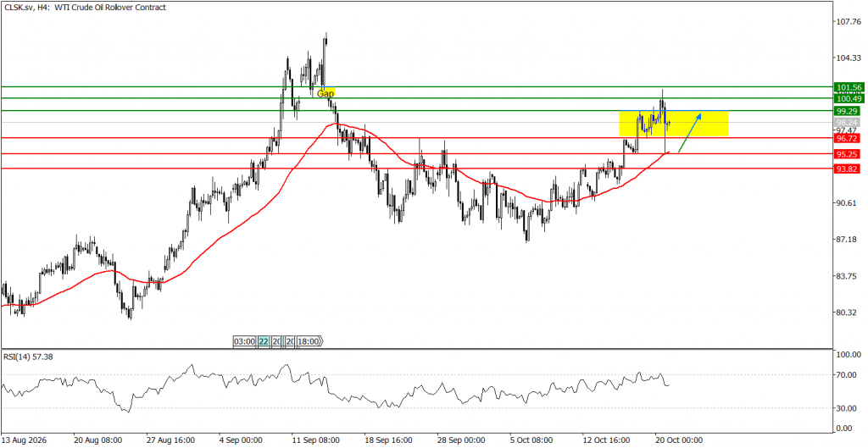Select the green 99.29 price label
868x448 pixels.
click(848, 111)
